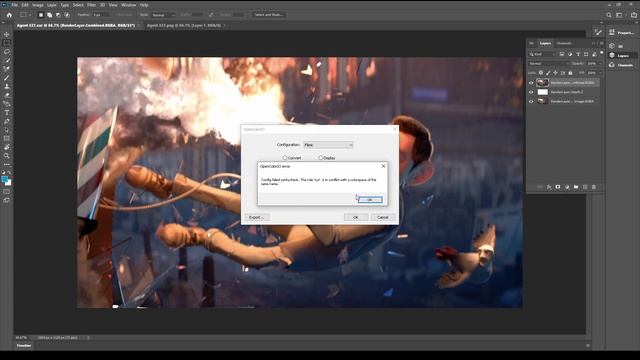This screenshot has width=640, height=360.
Task: Select the Move tool
Action: pyautogui.click(x=7, y=35)
